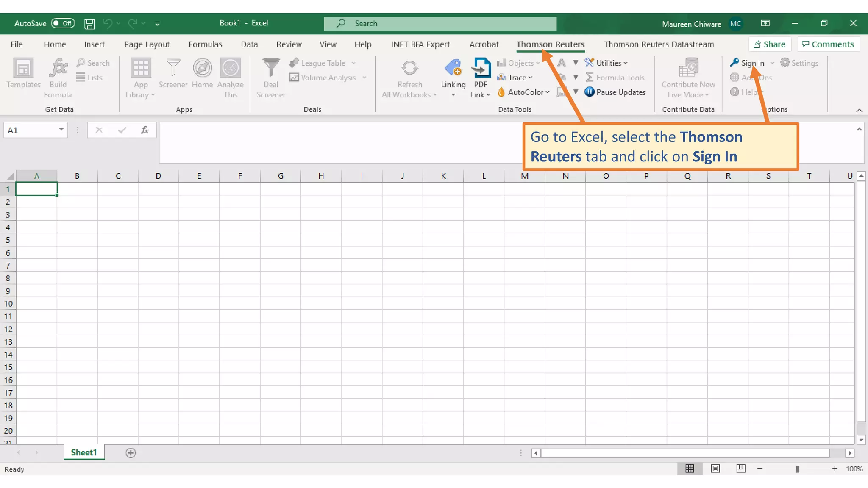Click Lists in Get Data group
The image size is (868, 488).
tap(89, 78)
